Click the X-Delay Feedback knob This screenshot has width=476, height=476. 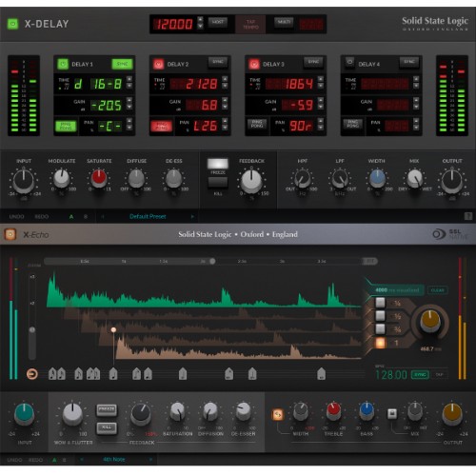pyautogui.click(x=251, y=181)
